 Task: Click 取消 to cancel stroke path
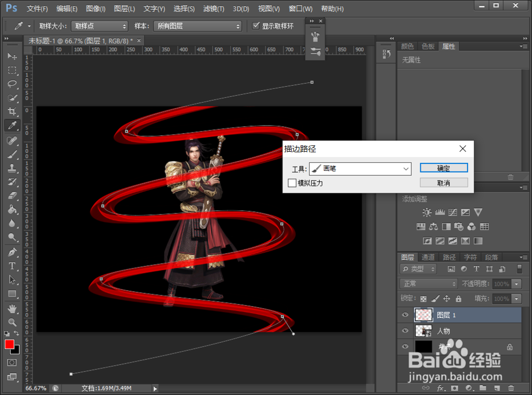tap(444, 183)
